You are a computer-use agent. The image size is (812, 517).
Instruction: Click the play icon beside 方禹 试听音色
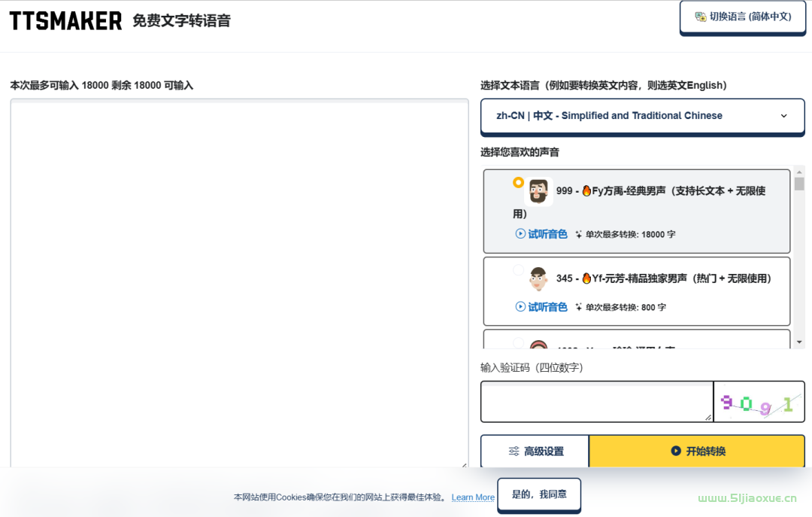click(x=519, y=234)
